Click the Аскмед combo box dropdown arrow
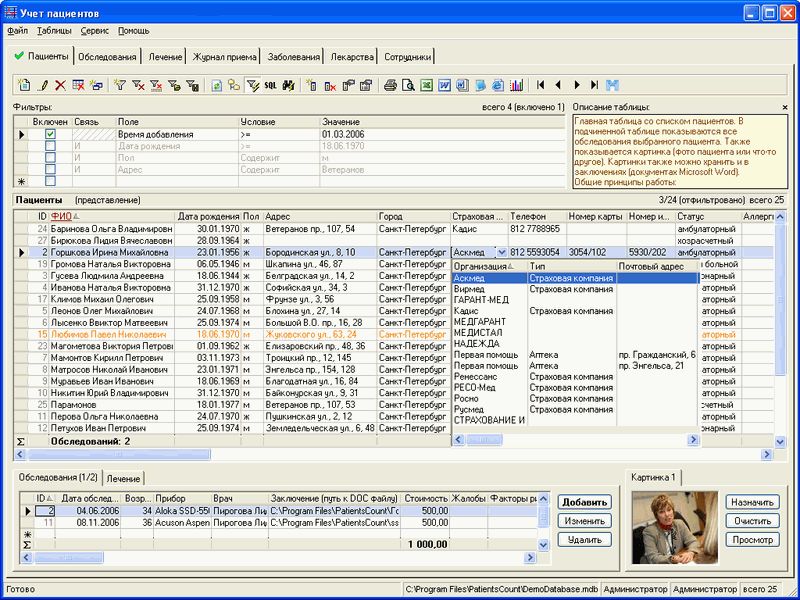Image resolution: width=800 pixels, height=600 pixels. coord(502,253)
